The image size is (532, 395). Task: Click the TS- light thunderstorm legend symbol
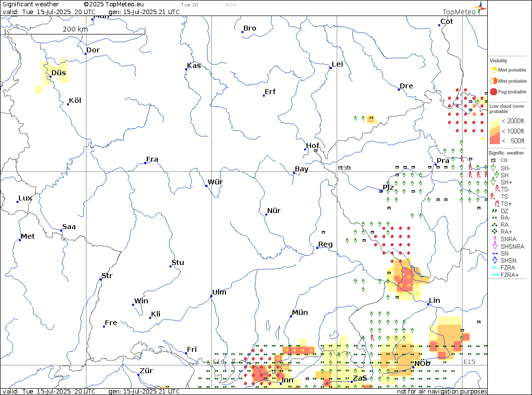pyautogui.click(x=498, y=189)
